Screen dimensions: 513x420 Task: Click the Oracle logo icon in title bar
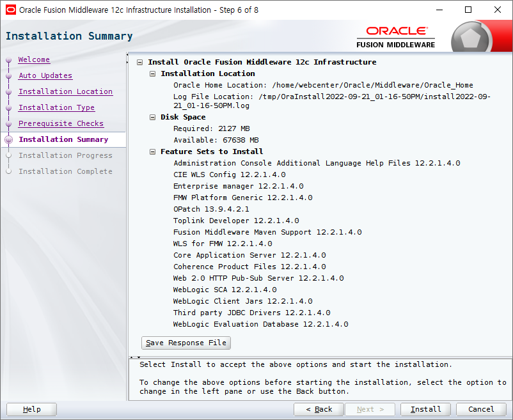tap(10, 10)
